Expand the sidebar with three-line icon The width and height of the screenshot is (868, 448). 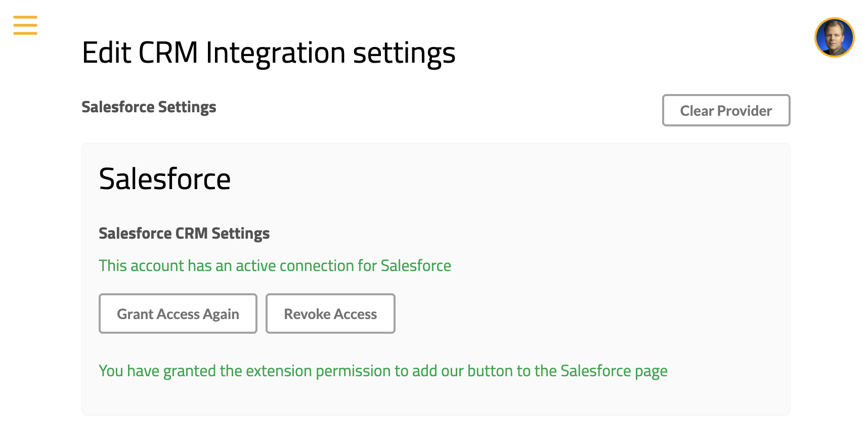(25, 25)
